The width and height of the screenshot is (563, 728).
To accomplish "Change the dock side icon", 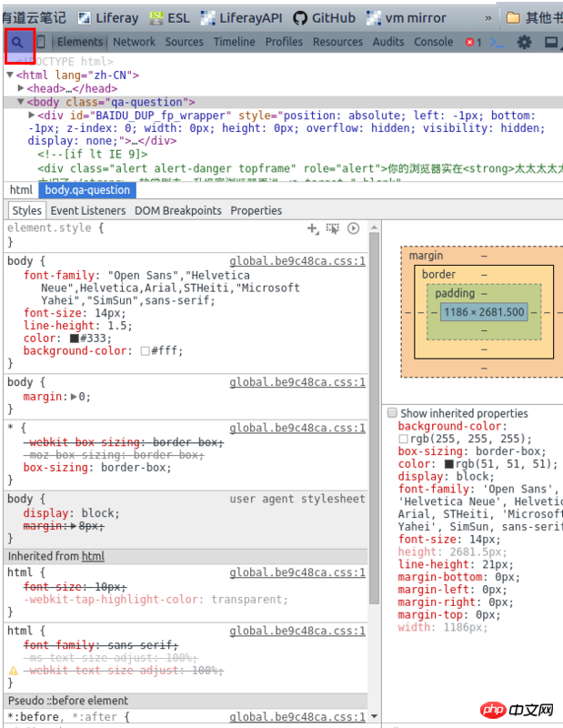I will coord(551,42).
